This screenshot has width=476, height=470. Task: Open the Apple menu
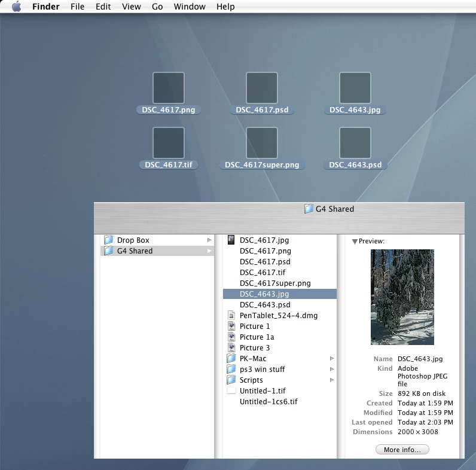click(x=17, y=7)
